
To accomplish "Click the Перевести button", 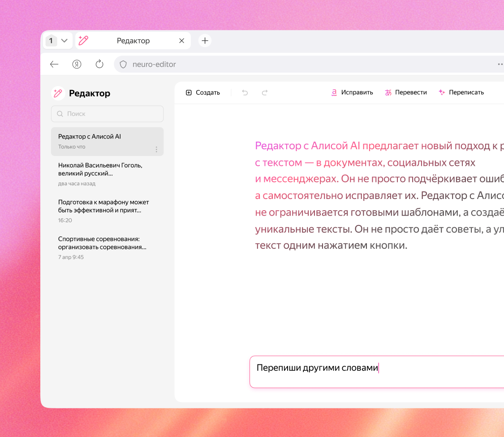I will [x=406, y=93].
